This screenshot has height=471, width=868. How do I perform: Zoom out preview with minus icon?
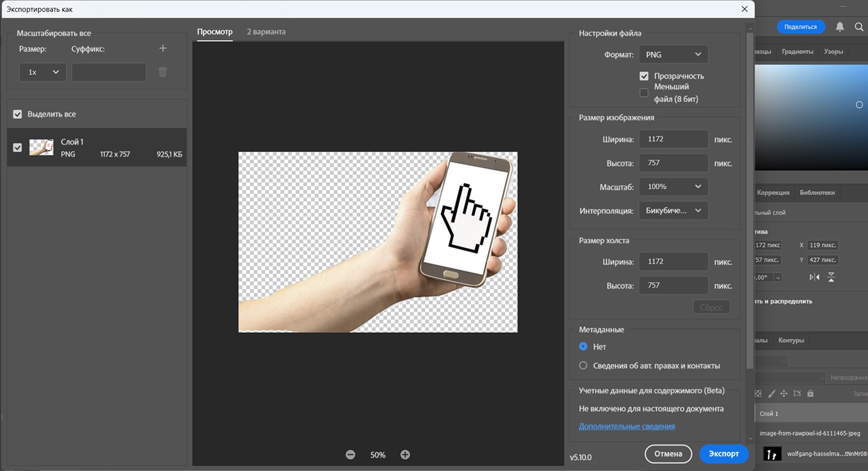point(351,455)
